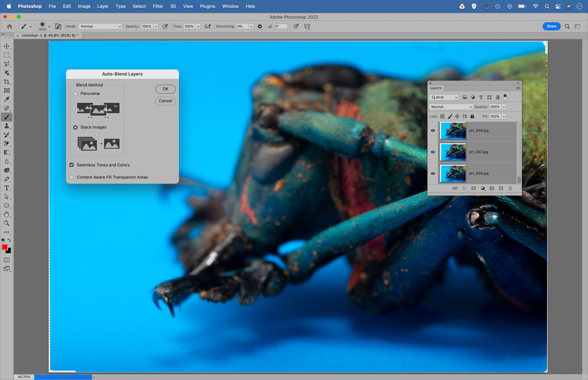
Task: Select the Frame tool
Action: click(7, 91)
